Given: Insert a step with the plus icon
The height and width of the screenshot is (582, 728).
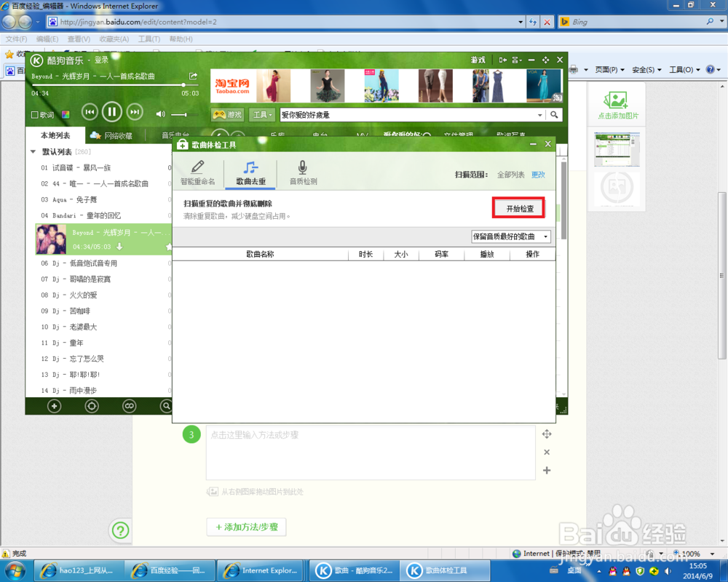Looking at the screenshot, I should pos(547,470).
